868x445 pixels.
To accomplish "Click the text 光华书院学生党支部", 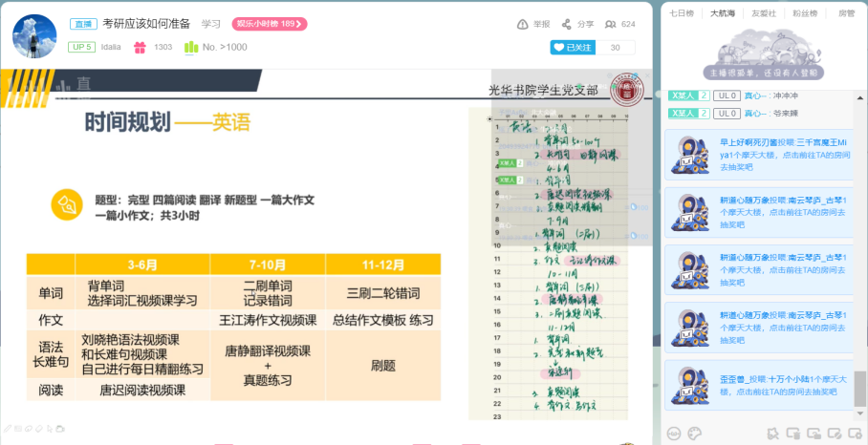I will point(543,90).
